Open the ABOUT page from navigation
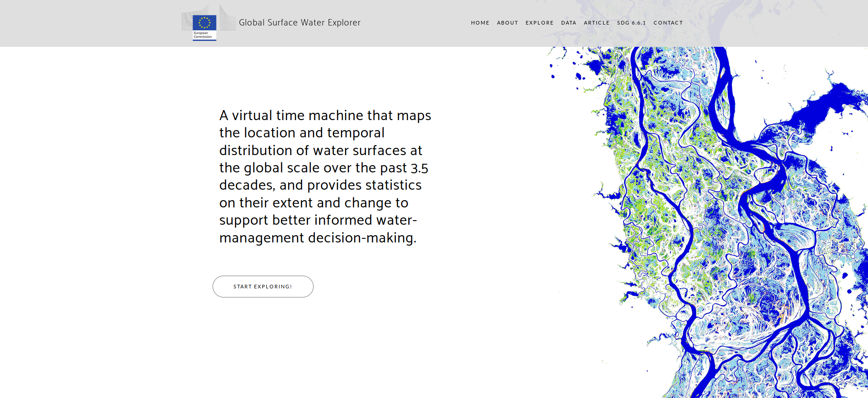The image size is (868, 398). pyautogui.click(x=507, y=23)
